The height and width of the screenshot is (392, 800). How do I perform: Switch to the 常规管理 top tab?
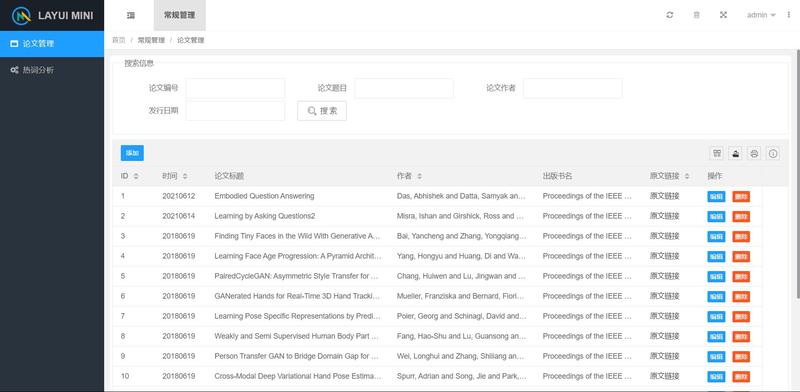point(180,15)
